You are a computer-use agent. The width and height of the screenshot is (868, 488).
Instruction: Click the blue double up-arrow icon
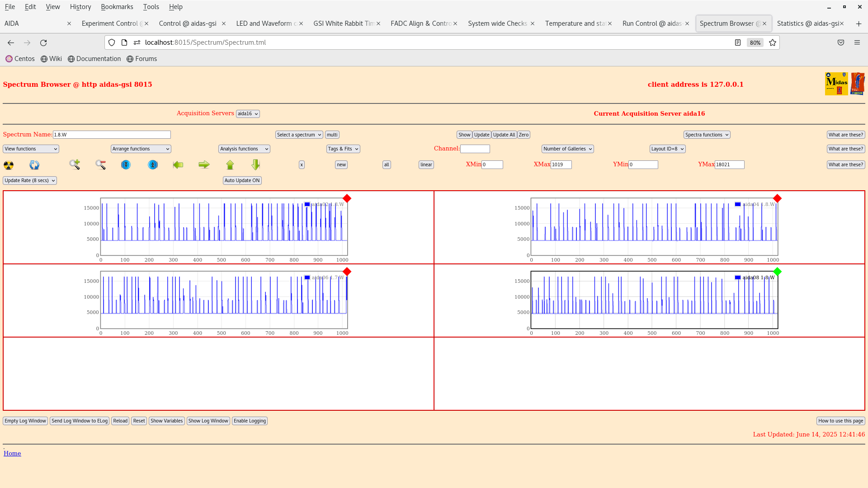click(x=153, y=165)
